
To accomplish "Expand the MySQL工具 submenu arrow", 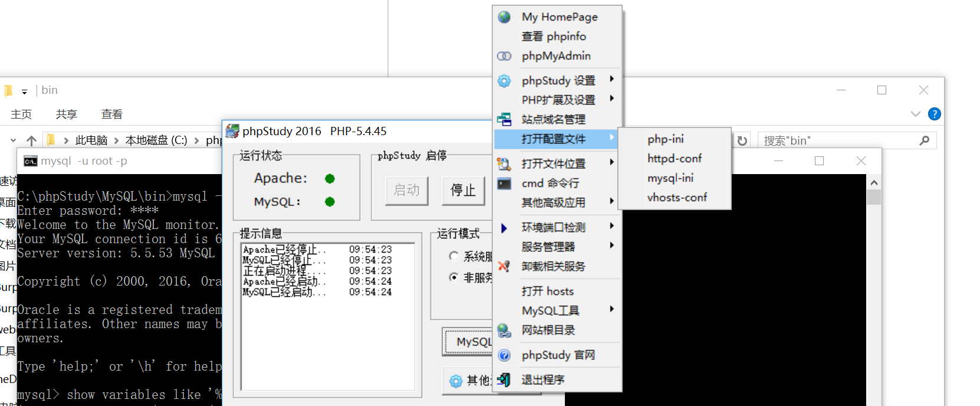I will click(x=612, y=309).
